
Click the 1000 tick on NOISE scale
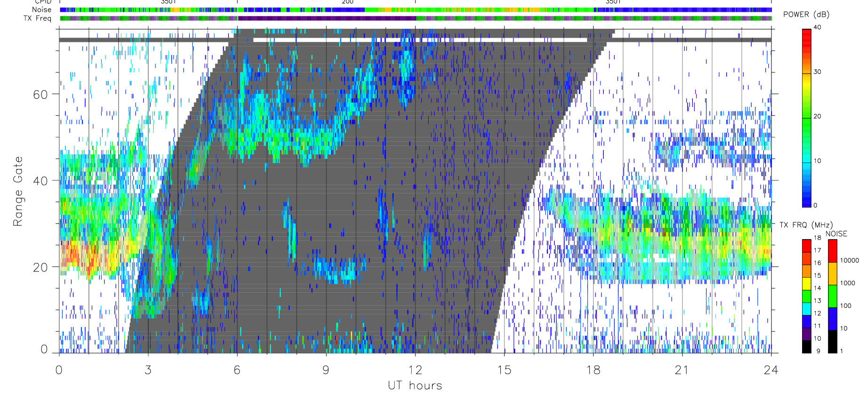click(x=848, y=283)
